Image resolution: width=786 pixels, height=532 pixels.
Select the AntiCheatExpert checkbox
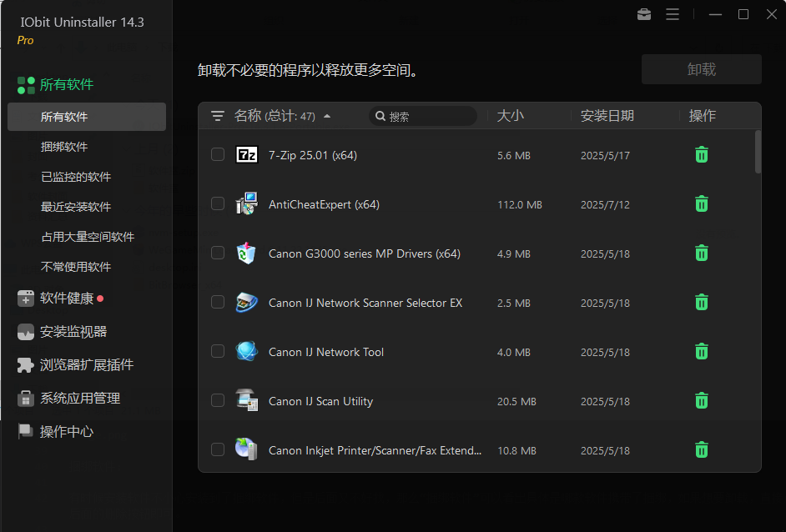tap(218, 203)
